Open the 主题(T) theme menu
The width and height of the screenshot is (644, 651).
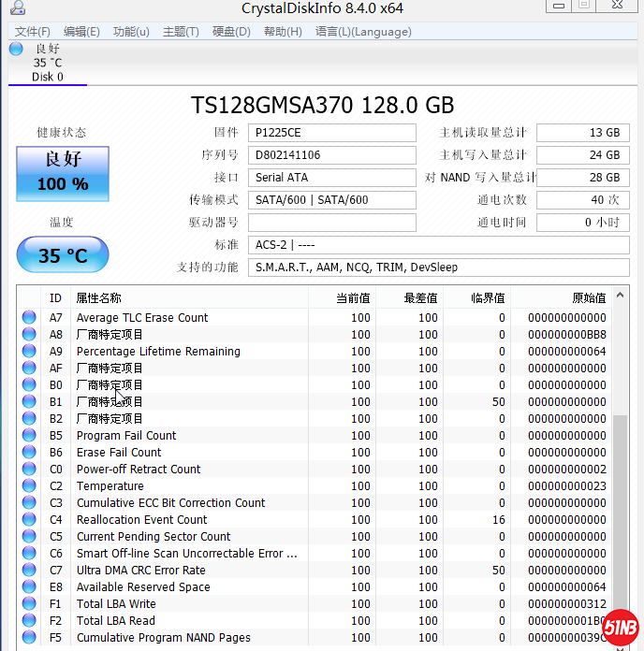click(181, 32)
